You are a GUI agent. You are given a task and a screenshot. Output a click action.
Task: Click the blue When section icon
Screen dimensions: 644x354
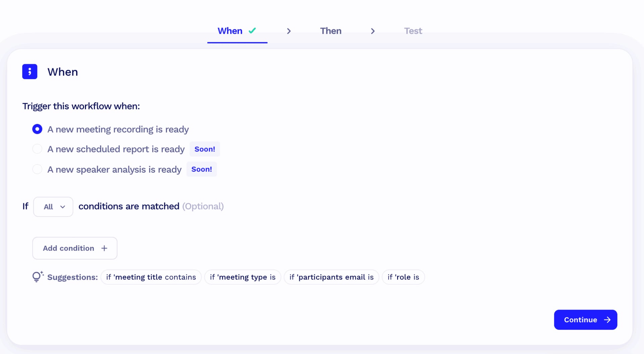[x=30, y=72]
